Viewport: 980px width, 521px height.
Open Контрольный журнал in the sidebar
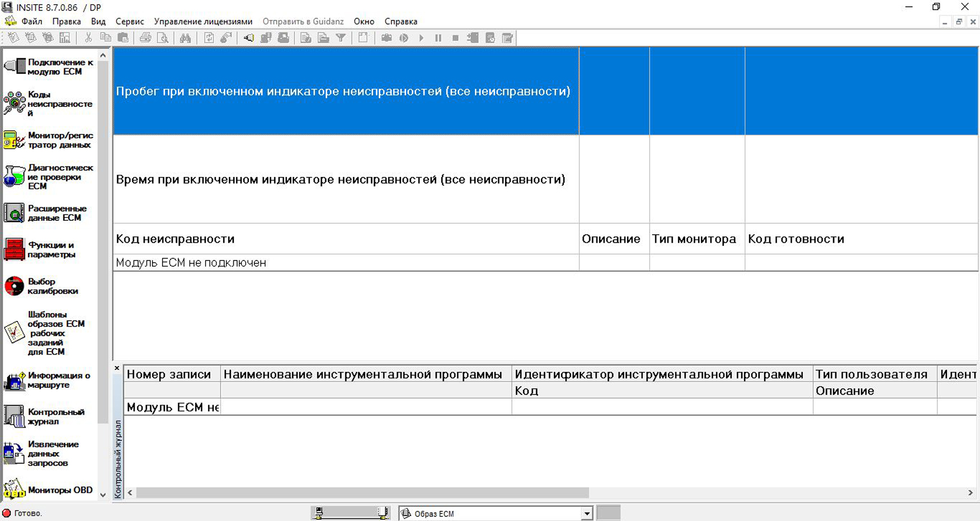pyautogui.click(x=15, y=416)
